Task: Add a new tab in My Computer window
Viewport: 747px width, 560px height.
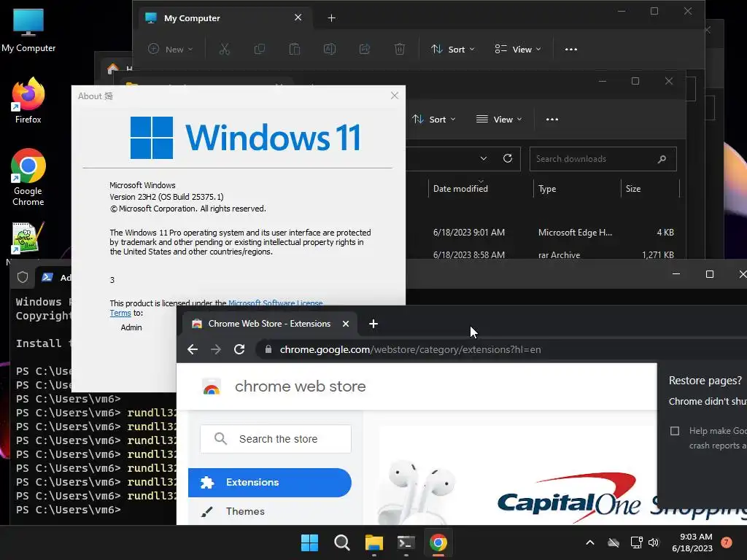Action: tap(332, 18)
